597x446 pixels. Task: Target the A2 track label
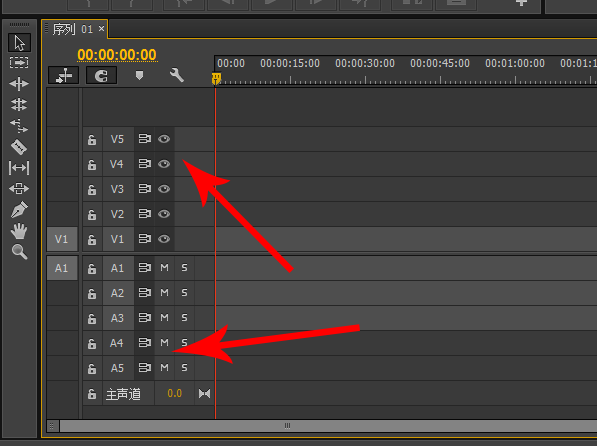(118, 293)
